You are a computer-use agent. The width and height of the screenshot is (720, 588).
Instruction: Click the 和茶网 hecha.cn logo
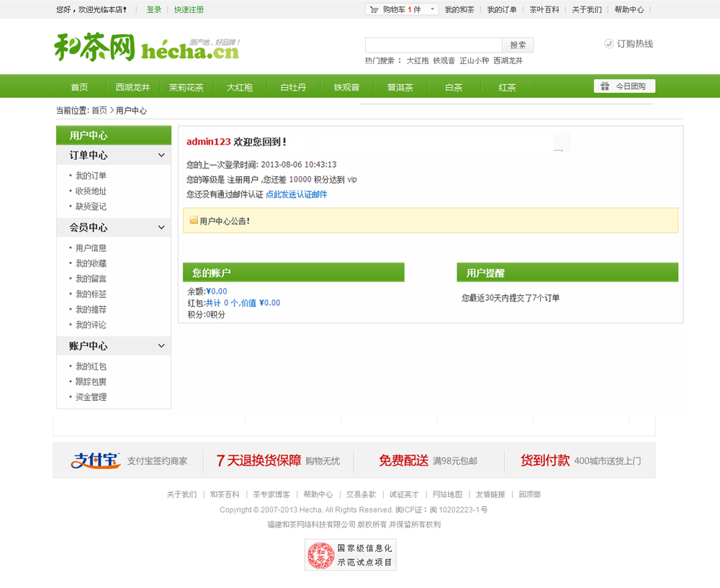click(146, 48)
